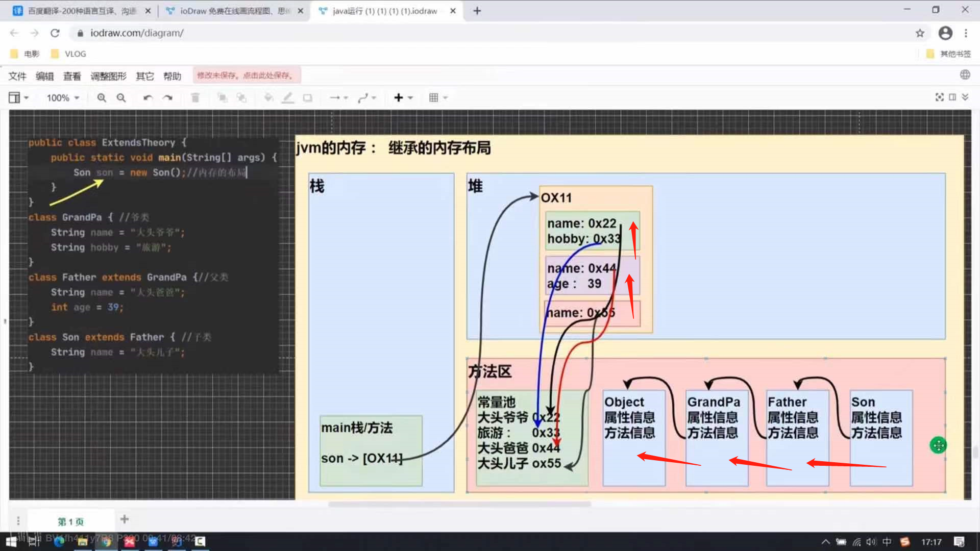980x551 pixels.
Task: Toggle the format panel icon
Action: [952, 97]
